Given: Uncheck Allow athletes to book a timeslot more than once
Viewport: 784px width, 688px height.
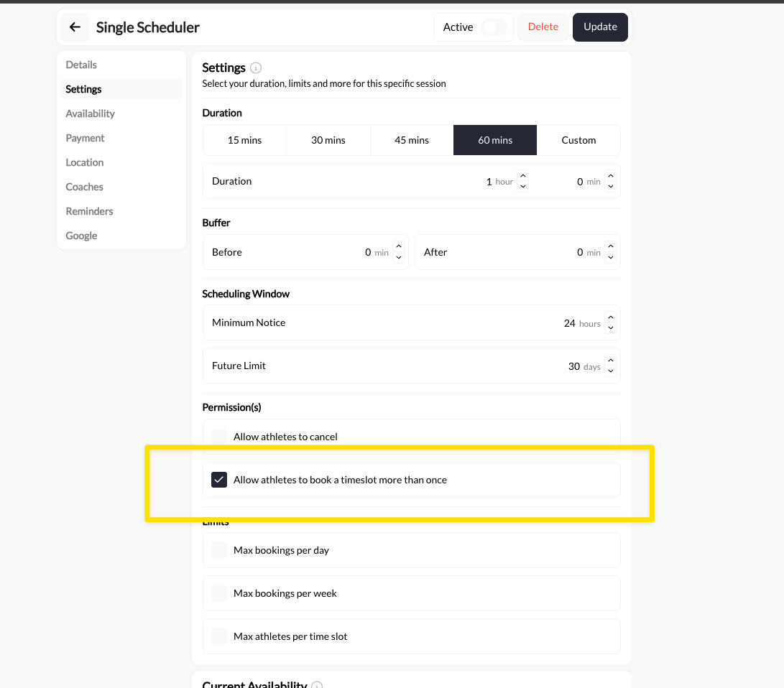Looking at the screenshot, I should pos(218,479).
